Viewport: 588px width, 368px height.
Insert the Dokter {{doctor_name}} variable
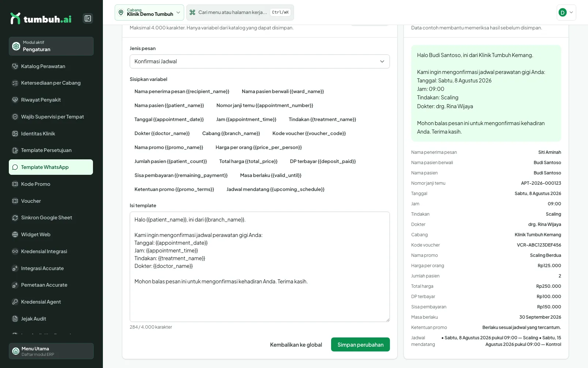click(x=162, y=133)
